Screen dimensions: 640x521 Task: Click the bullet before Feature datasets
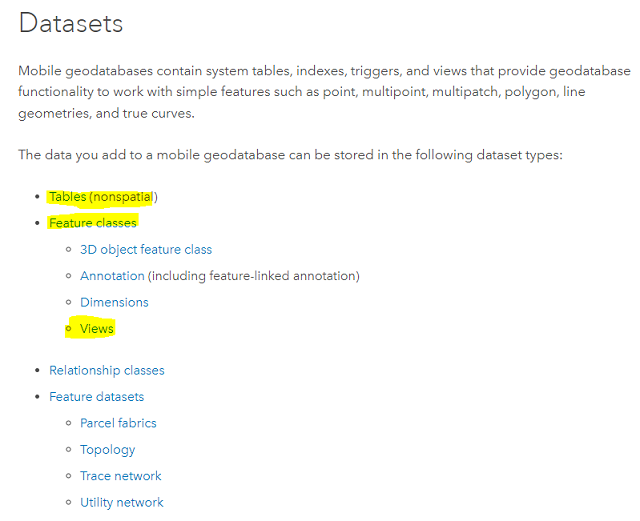tap(38, 397)
